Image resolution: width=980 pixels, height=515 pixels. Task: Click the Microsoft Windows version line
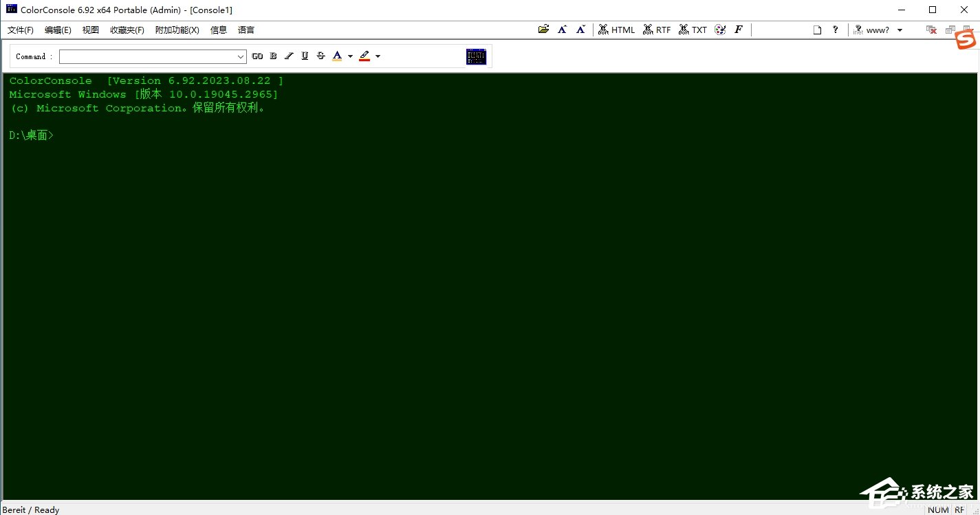coord(144,94)
